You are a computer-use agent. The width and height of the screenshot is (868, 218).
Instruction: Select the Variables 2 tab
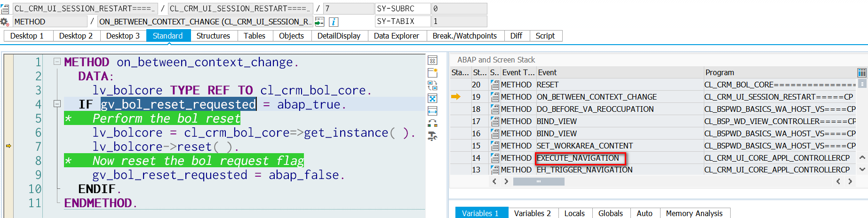(x=533, y=213)
